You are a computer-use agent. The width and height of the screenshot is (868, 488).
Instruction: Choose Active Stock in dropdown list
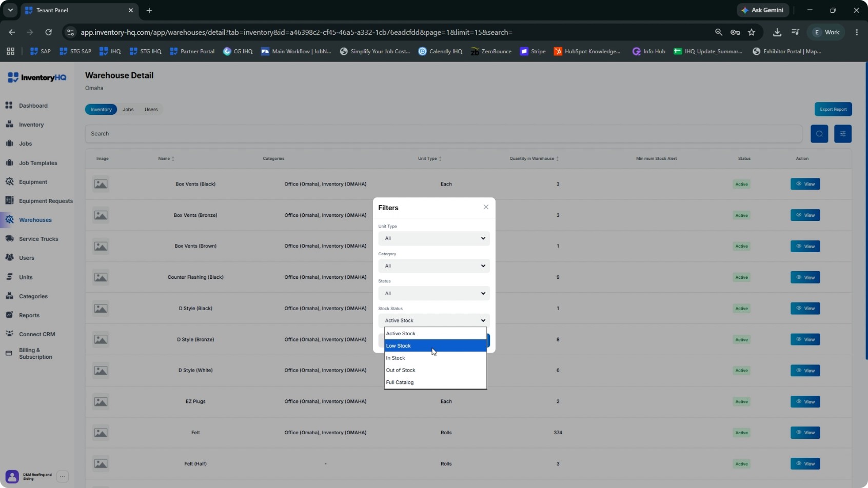tap(436, 334)
